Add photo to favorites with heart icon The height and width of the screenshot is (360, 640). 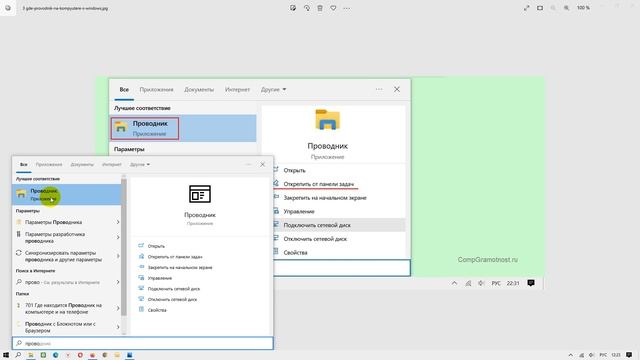click(x=333, y=8)
